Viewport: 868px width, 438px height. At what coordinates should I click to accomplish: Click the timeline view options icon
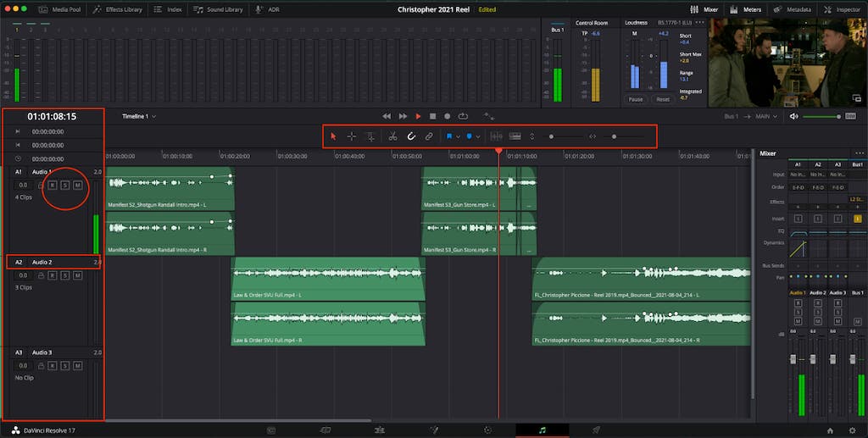pyautogui.click(x=515, y=136)
